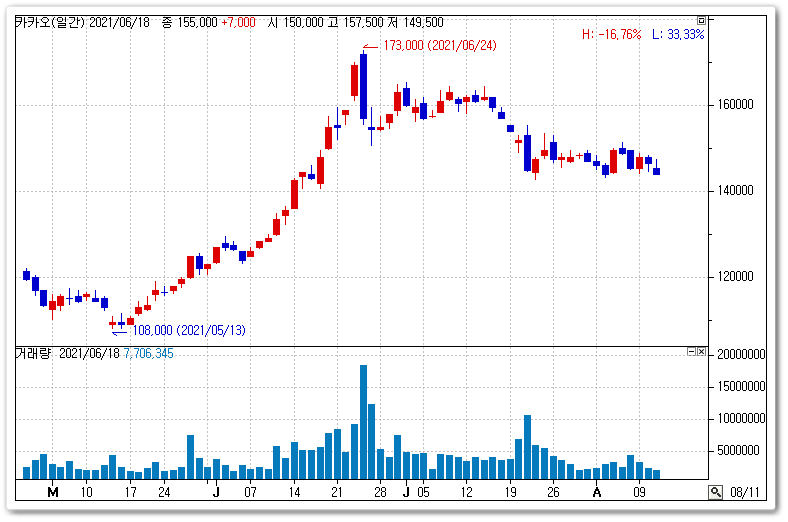
Task: Click the high price 고 157,500 in header
Action: pyautogui.click(x=356, y=23)
